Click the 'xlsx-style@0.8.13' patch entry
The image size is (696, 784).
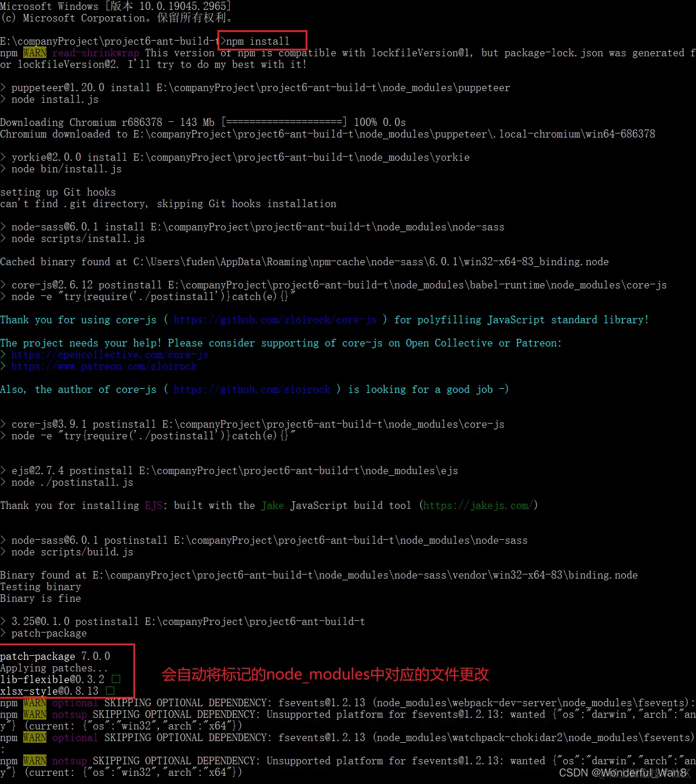pos(57,691)
